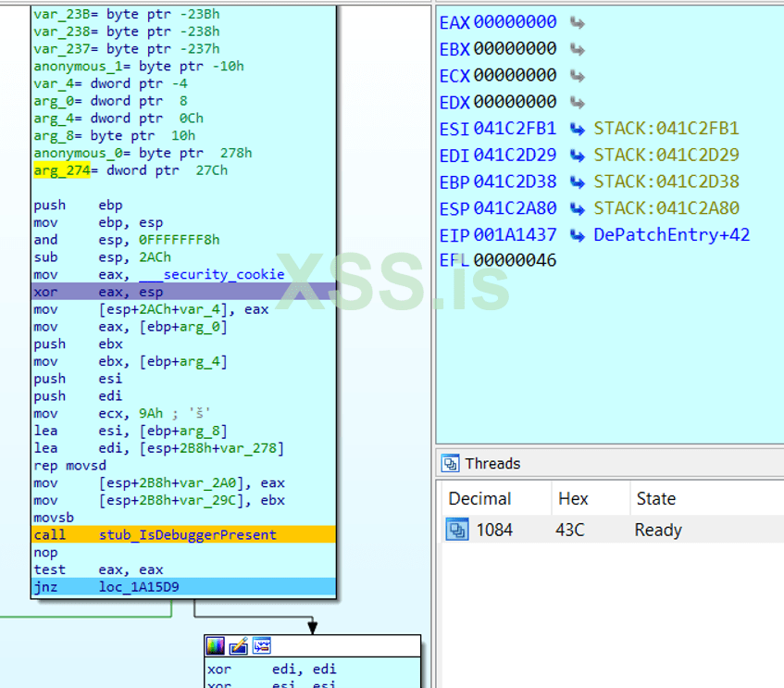Select the rep movsd instruction
The width and height of the screenshot is (784, 688).
(x=70, y=466)
